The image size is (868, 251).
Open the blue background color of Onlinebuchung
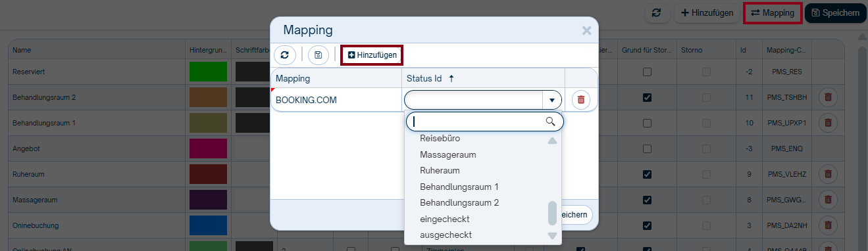[208, 225]
